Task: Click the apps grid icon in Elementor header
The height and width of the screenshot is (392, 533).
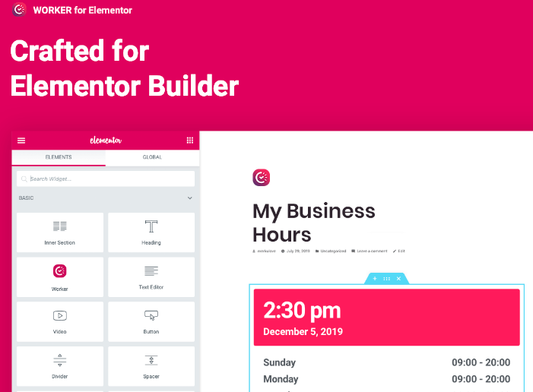Action: (189, 141)
